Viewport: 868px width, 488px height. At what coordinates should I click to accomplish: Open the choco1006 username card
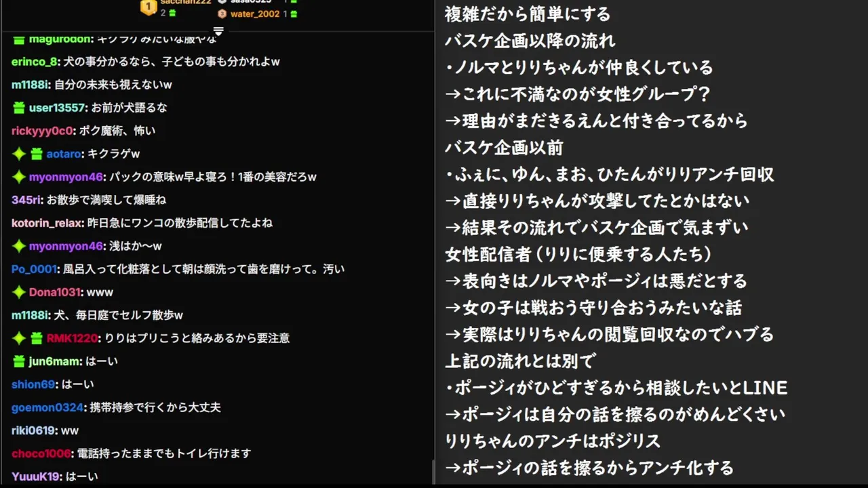point(41,453)
